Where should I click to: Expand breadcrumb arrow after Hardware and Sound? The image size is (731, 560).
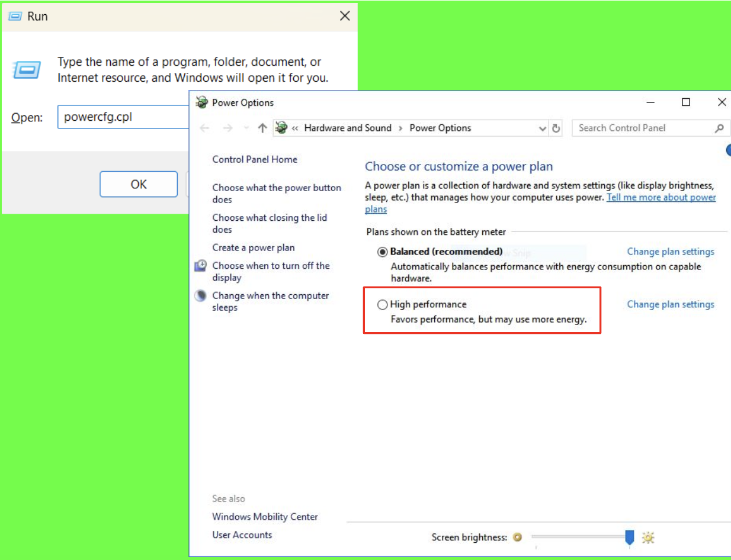pos(400,128)
